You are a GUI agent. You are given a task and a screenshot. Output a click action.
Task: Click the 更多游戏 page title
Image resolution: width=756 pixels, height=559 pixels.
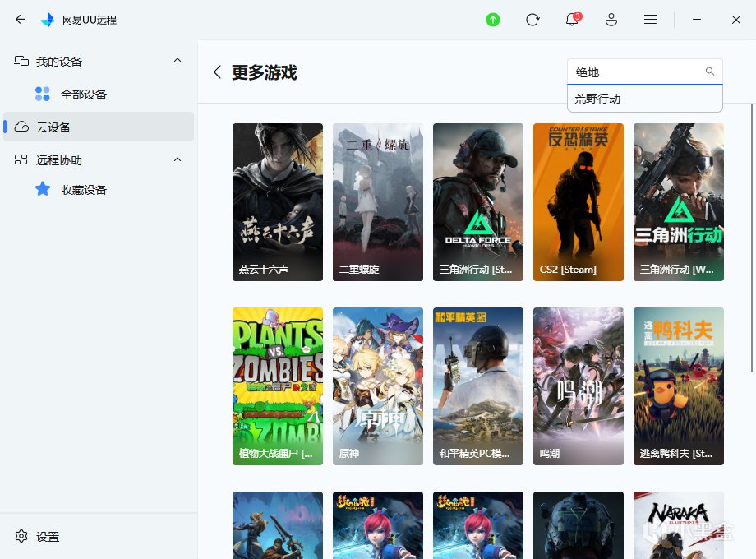tap(265, 72)
